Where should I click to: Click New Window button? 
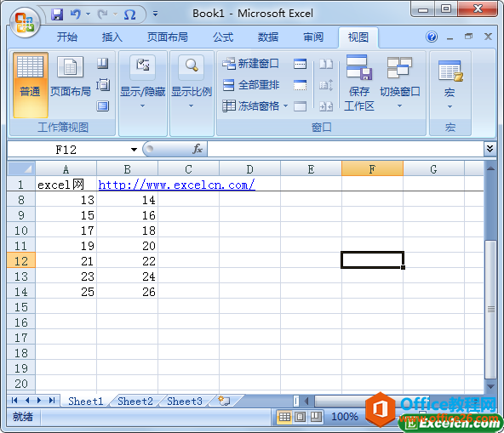(x=250, y=64)
